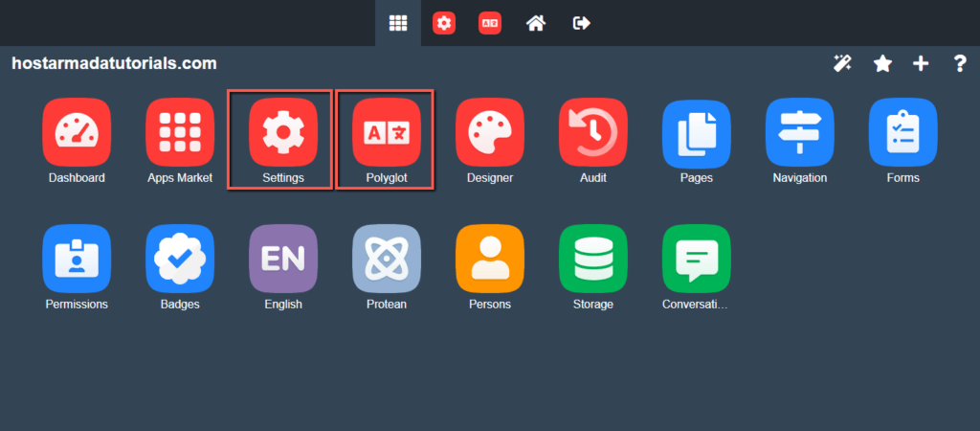
Task: Open the Forms app
Action: 903,132
